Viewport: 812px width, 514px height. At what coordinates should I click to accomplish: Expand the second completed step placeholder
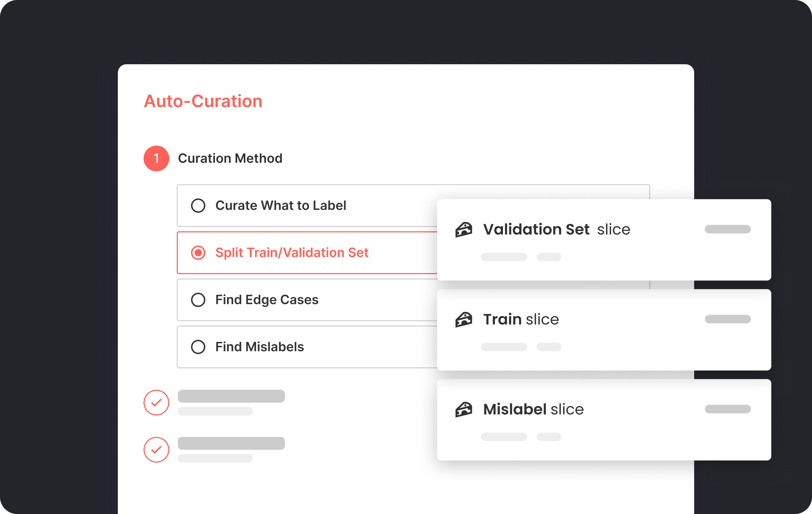(x=231, y=444)
